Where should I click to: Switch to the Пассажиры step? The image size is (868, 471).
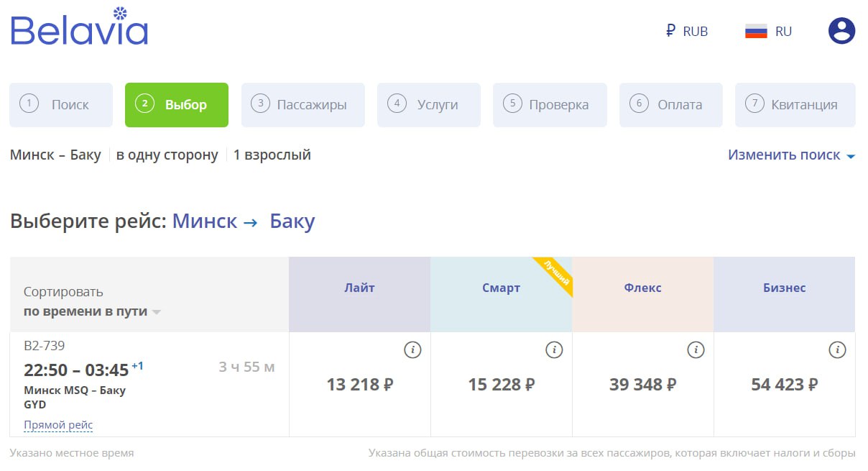click(303, 105)
